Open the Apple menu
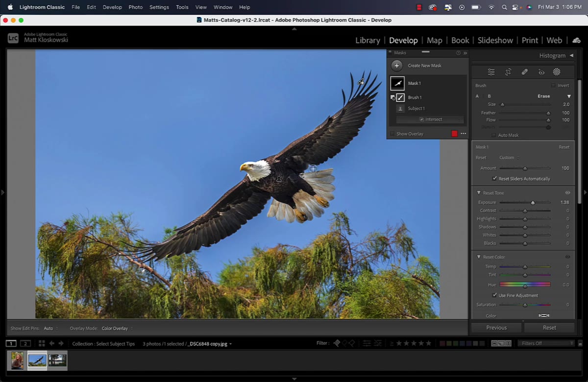Screen dimensions: 588x382 point(10,7)
